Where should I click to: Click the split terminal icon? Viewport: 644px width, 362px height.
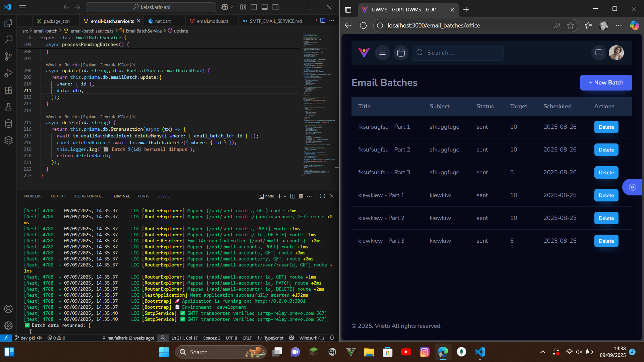(x=292, y=196)
